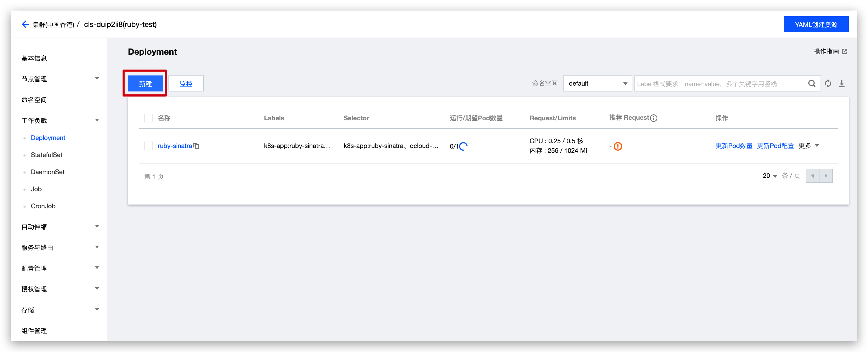
Task: Click the 集群(中国香港) breadcrumb
Action: click(53, 25)
